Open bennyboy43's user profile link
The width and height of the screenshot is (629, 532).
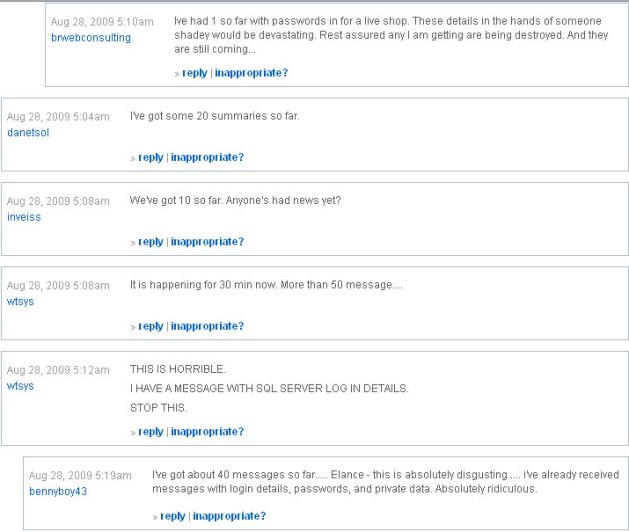[58, 491]
